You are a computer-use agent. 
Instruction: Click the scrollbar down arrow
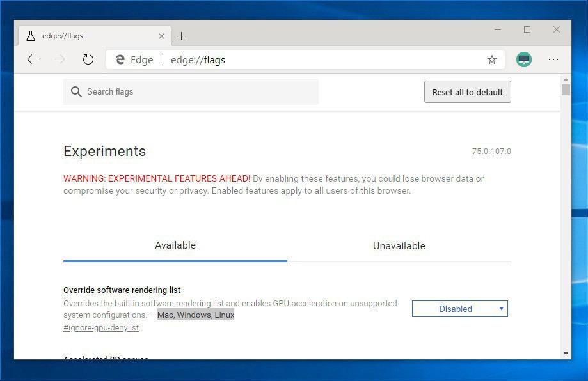point(566,354)
